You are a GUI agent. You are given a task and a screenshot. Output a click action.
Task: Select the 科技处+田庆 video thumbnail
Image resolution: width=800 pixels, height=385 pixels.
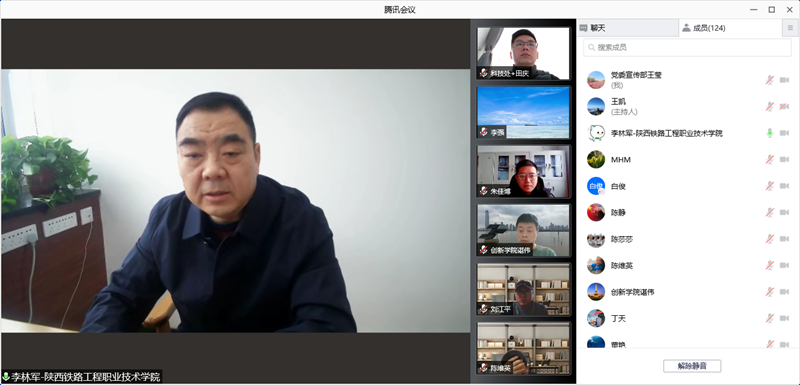click(x=523, y=53)
